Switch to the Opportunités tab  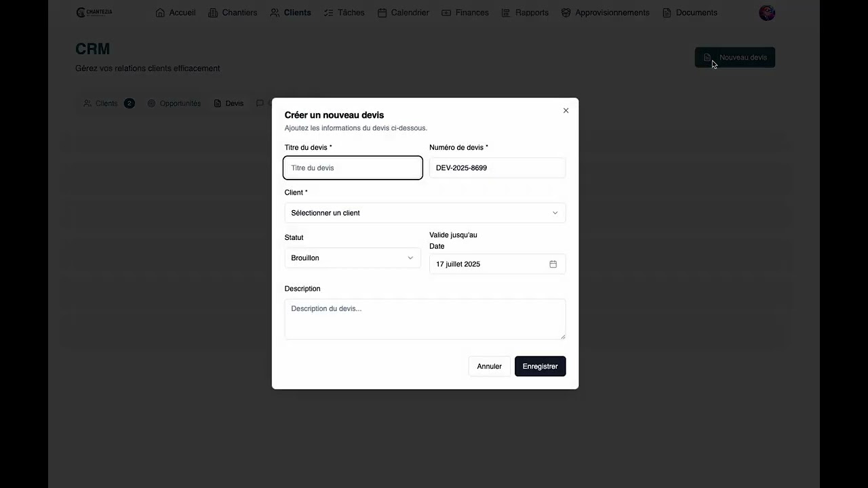click(x=174, y=104)
